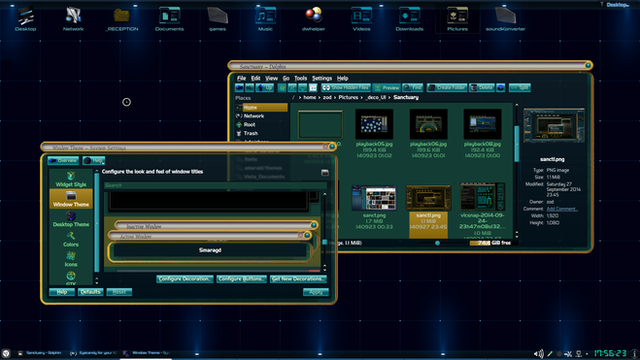
Task: Go back with Dolphin's back arrow icon
Action: point(240,88)
